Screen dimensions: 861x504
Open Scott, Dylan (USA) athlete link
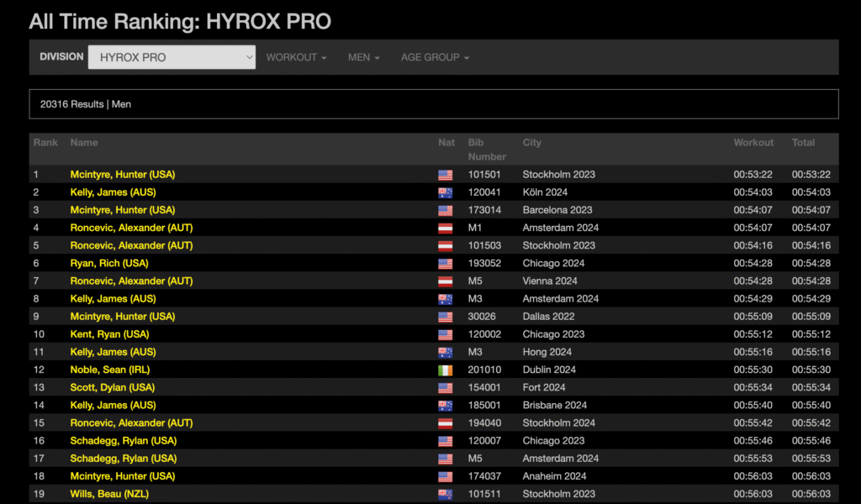(113, 387)
